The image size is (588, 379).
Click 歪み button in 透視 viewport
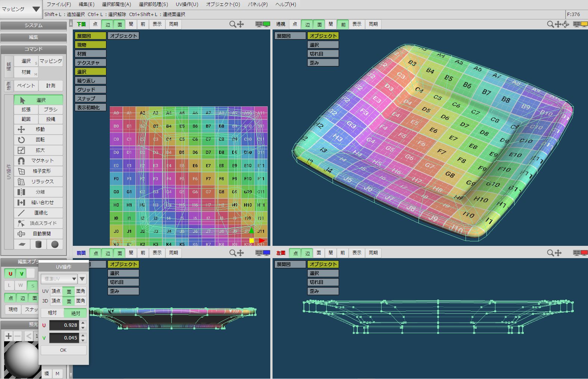pyautogui.click(x=323, y=63)
